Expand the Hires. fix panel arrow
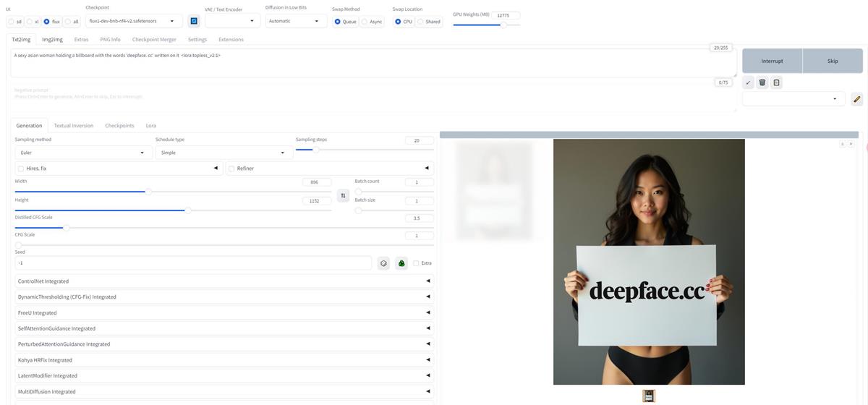868x405 pixels. [x=216, y=169]
